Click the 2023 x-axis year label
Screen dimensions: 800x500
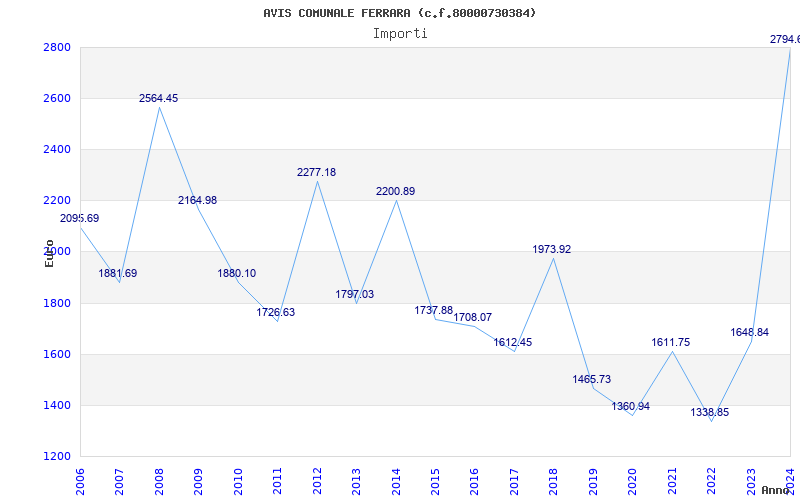point(751,482)
